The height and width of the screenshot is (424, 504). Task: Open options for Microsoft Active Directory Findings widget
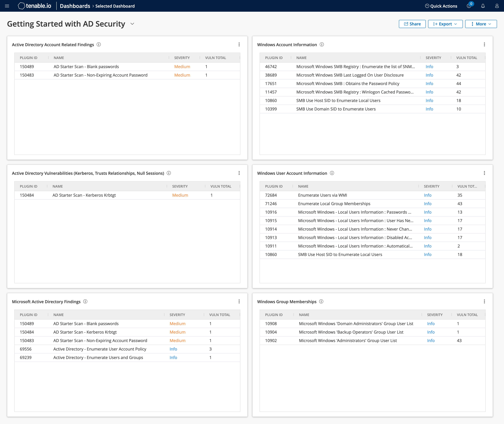click(x=239, y=301)
